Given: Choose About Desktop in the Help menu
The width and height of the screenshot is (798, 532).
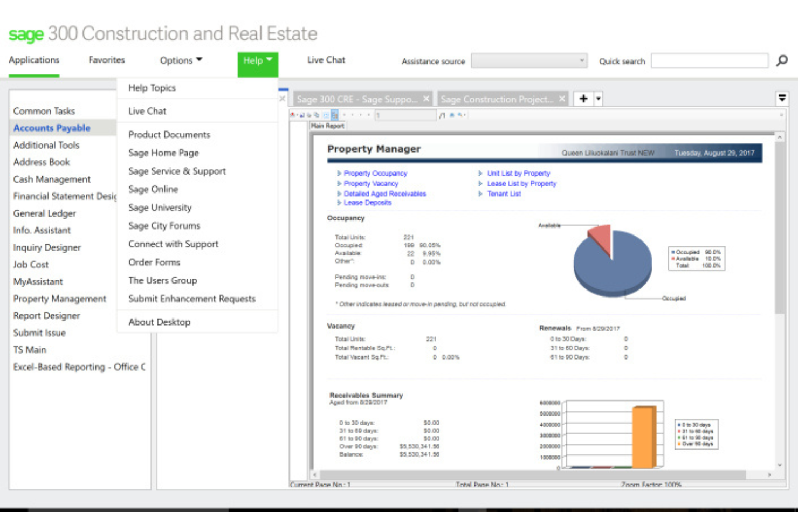Looking at the screenshot, I should (160, 322).
